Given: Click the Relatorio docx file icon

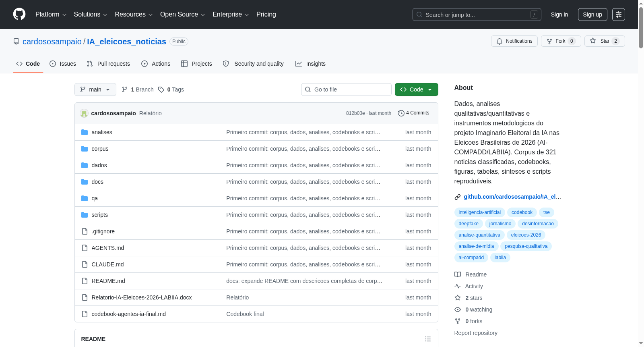Looking at the screenshot, I should (85, 297).
